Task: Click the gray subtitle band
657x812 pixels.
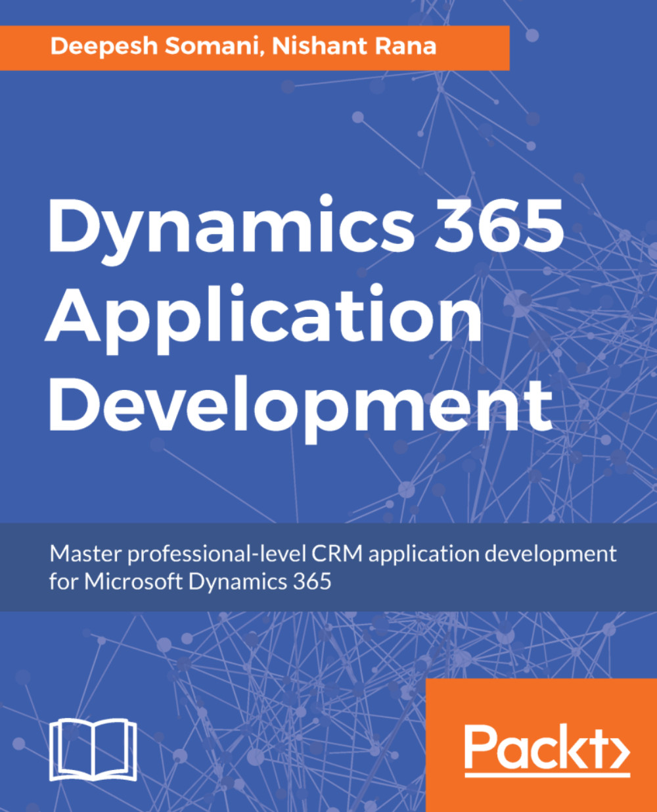Action: (x=328, y=567)
